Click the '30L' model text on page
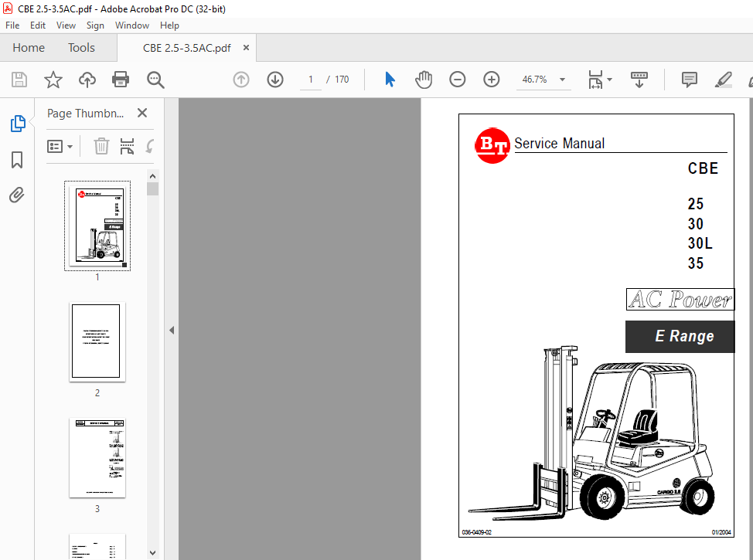The height and width of the screenshot is (560, 753). (700, 243)
